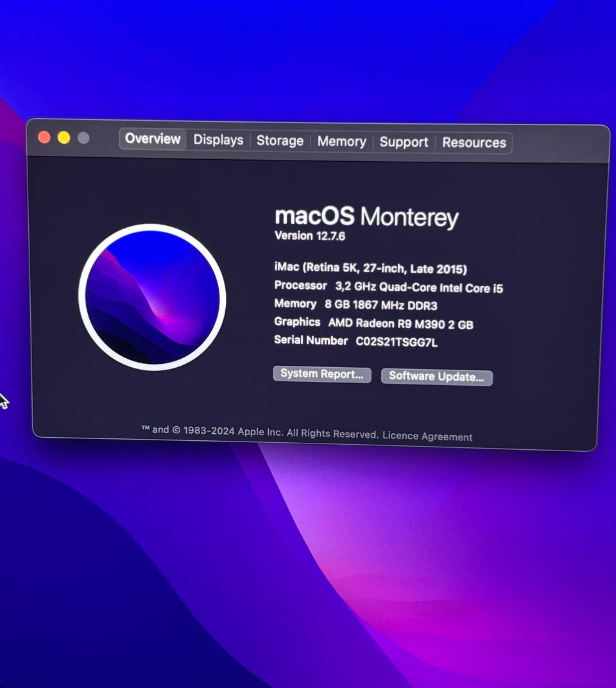Launch Software Update
Viewport: 616px width, 688px height.
tap(436, 377)
